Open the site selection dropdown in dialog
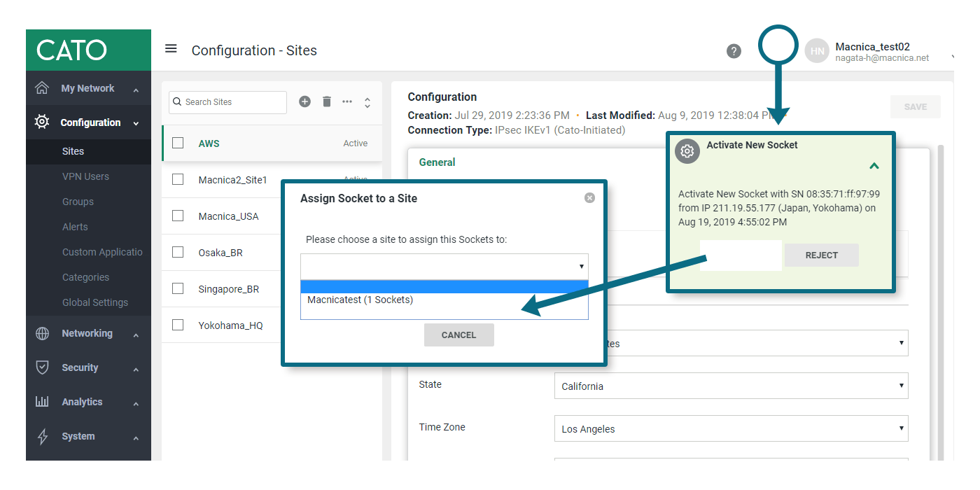The height and width of the screenshot is (490, 980). pos(444,267)
